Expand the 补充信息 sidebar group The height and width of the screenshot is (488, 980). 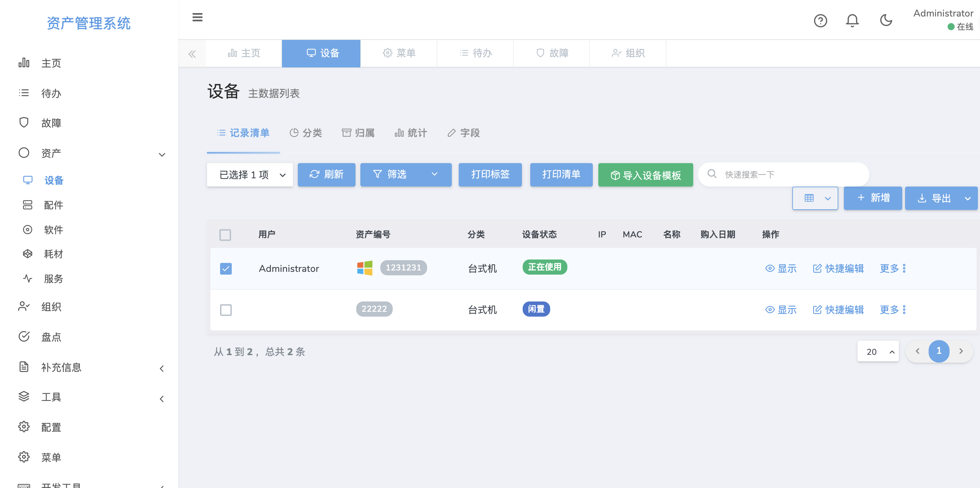[162, 369]
